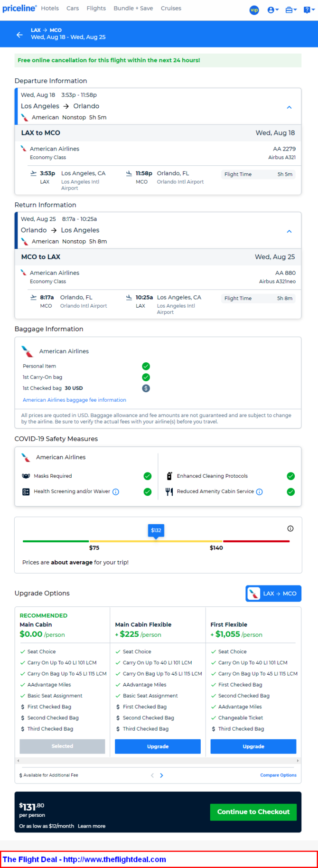This screenshot has width=318, height=868.
Task: Click the 1st Carry-On bag green checkmark
Action: [x=146, y=377]
